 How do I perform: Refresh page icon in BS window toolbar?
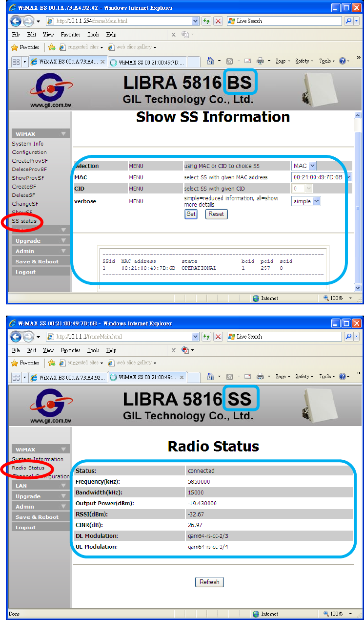point(206,21)
